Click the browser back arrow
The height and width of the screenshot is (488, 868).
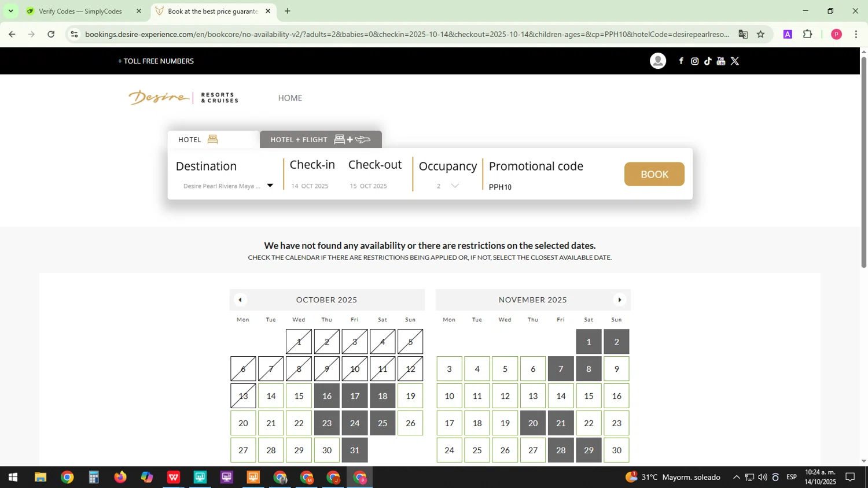pyautogui.click(x=12, y=34)
